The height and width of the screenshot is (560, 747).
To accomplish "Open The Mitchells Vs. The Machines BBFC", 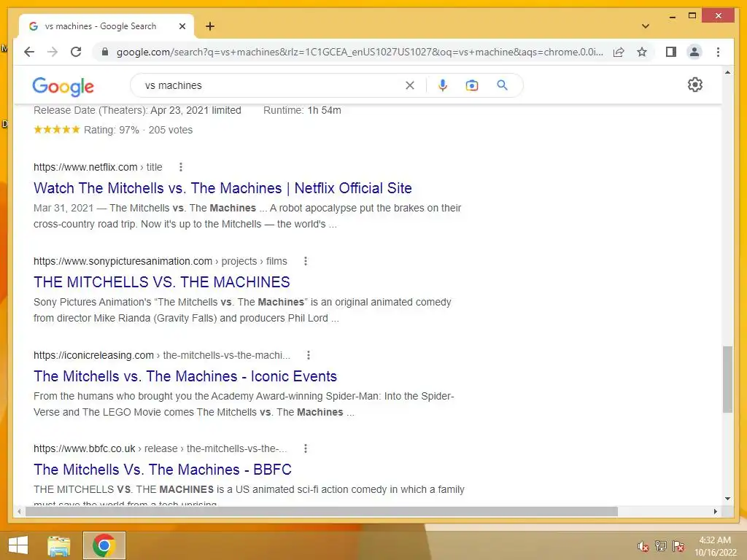I will click(163, 470).
